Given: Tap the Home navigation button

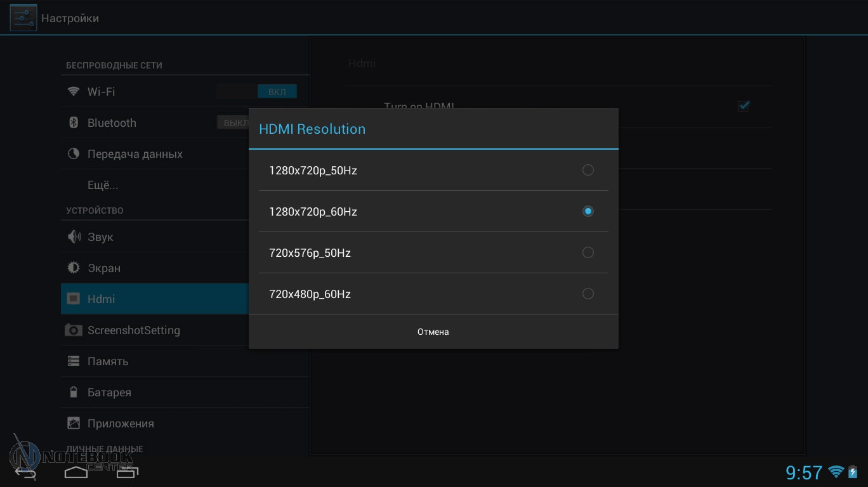Looking at the screenshot, I should [x=76, y=472].
